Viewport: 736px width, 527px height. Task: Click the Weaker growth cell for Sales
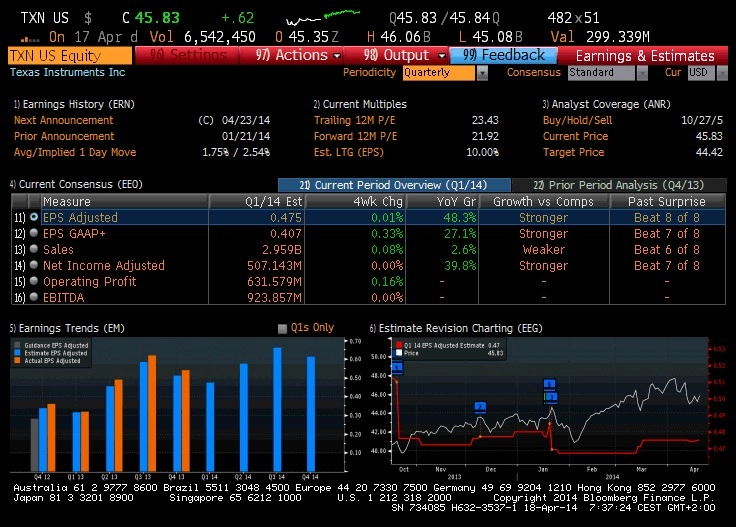pos(544,250)
